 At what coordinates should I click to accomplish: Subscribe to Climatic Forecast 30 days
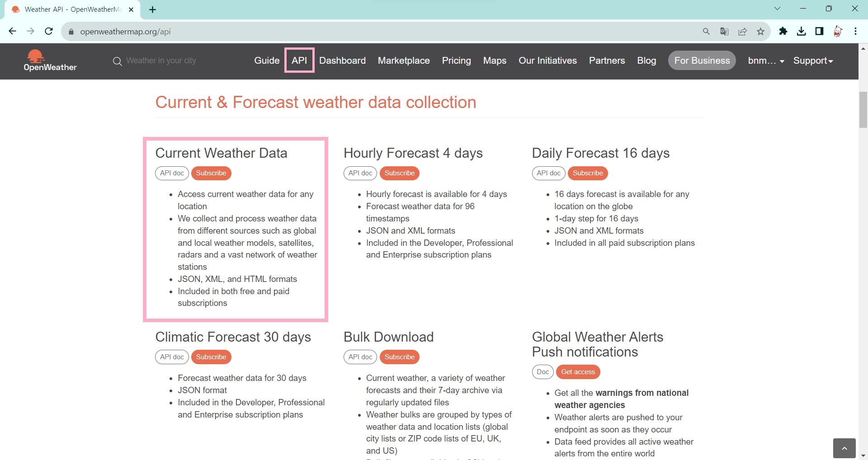(211, 357)
